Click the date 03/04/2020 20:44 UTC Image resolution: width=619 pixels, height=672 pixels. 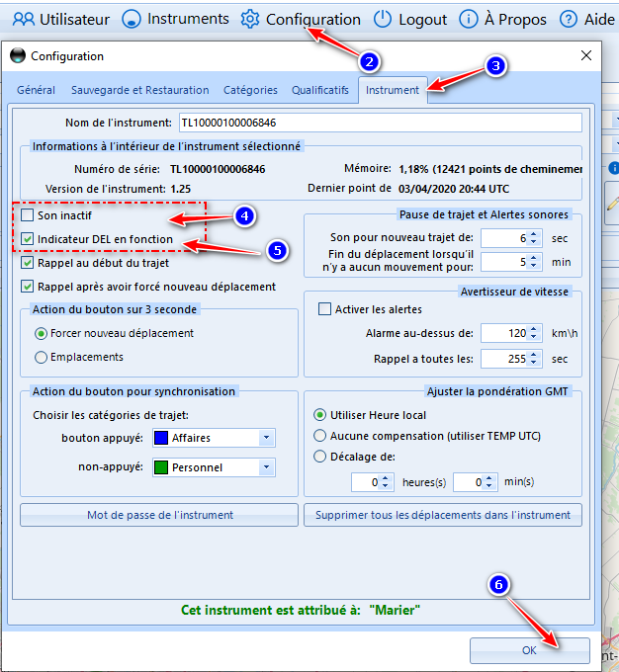[x=454, y=189]
